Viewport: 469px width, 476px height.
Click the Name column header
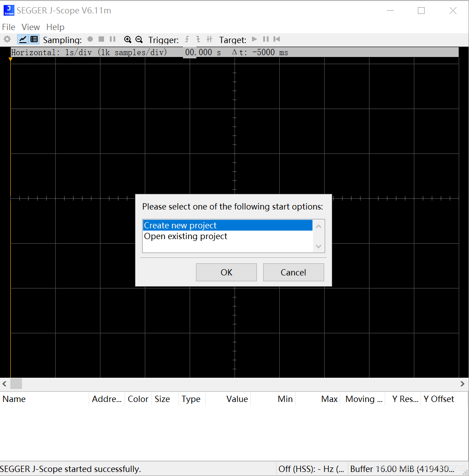44,399
